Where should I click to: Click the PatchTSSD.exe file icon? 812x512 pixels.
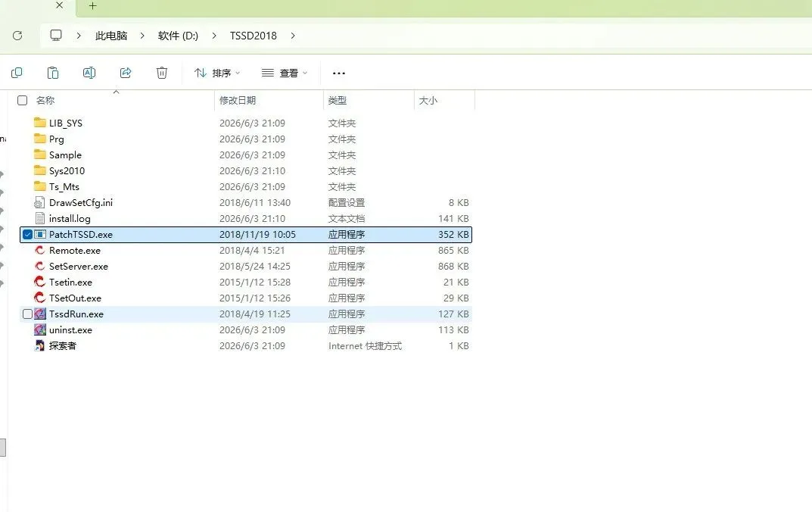coord(40,234)
